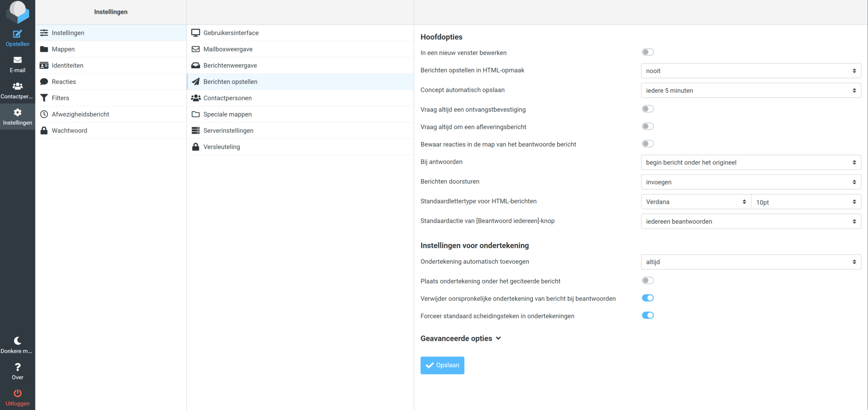
Task: Open the Over question mark icon
Action: click(17, 367)
